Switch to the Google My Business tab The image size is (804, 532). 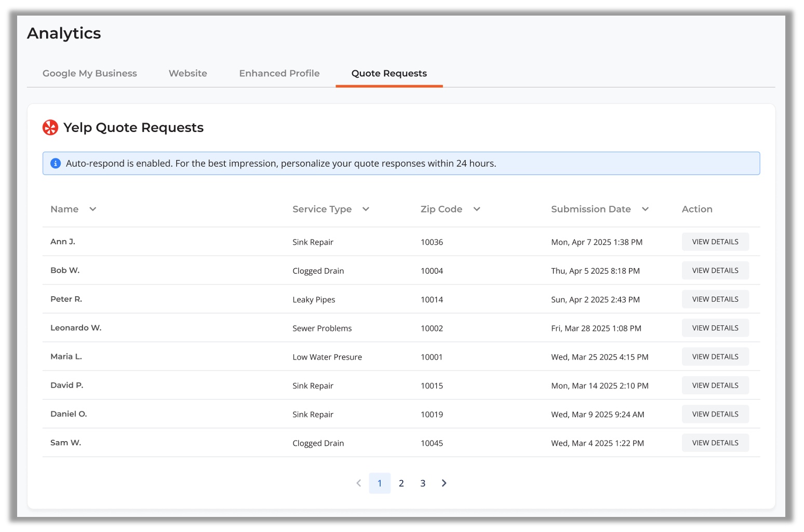pyautogui.click(x=90, y=73)
